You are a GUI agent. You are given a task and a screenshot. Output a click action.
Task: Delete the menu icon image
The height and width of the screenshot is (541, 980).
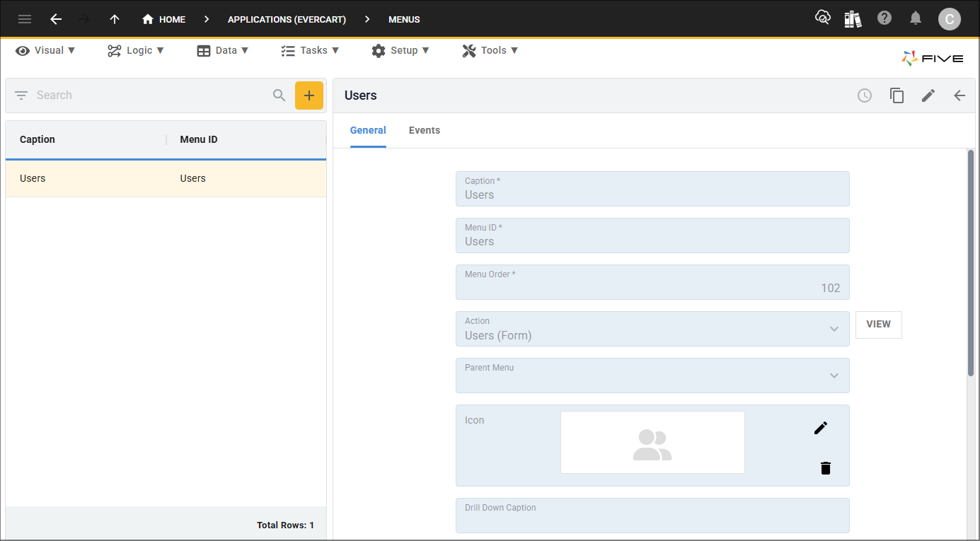click(825, 468)
